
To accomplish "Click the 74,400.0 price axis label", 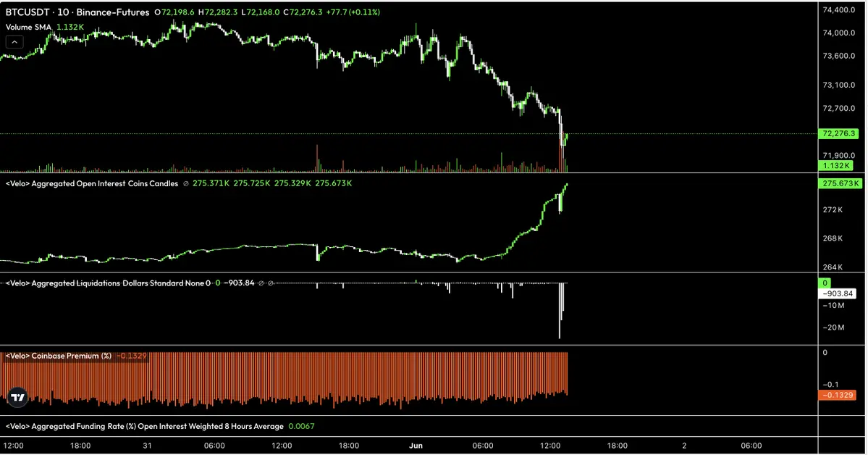I will 838,10.
